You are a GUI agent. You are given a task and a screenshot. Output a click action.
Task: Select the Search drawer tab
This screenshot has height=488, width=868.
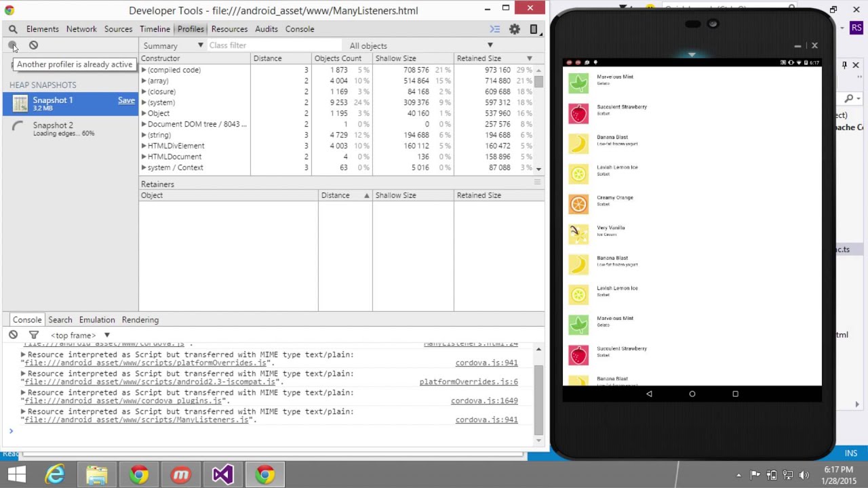point(60,320)
